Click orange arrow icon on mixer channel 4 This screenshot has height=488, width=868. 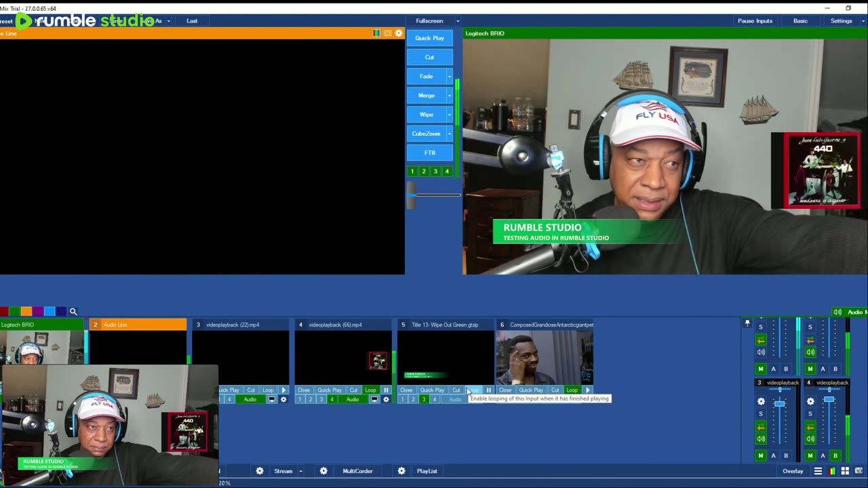click(x=810, y=427)
